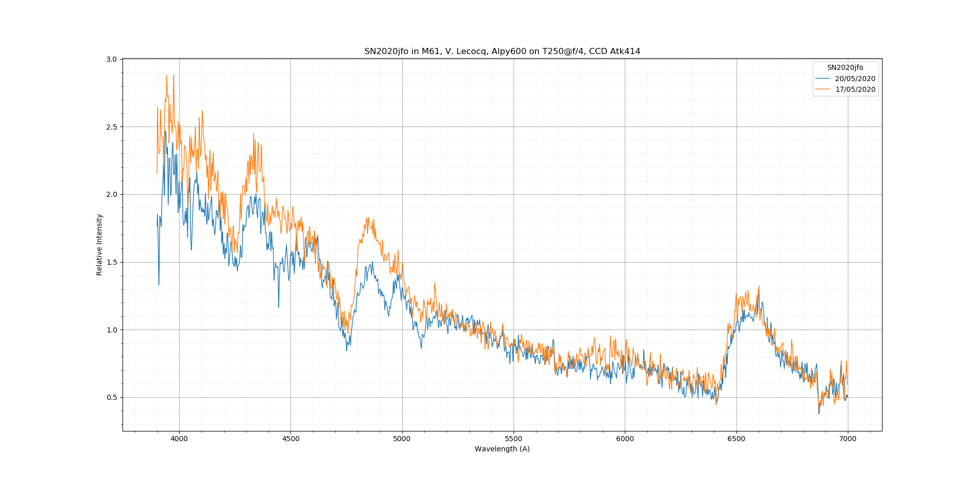Click the 6000 tick label on x-axis
980x484 pixels.
[625, 439]
